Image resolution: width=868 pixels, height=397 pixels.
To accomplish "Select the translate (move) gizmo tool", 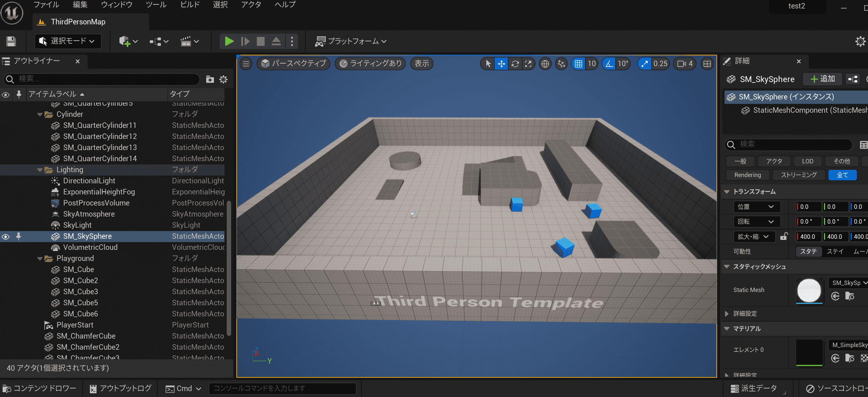I will 501,64.
